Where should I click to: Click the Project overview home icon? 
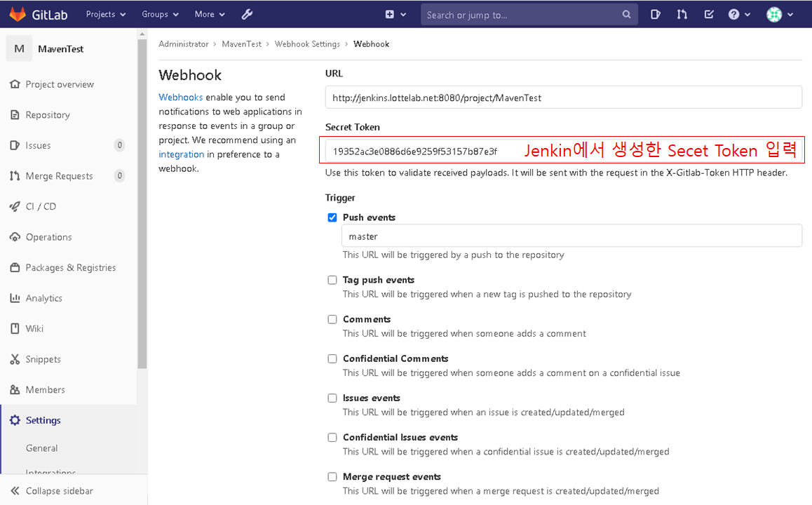pyautogui.click(x=15, y=84)
